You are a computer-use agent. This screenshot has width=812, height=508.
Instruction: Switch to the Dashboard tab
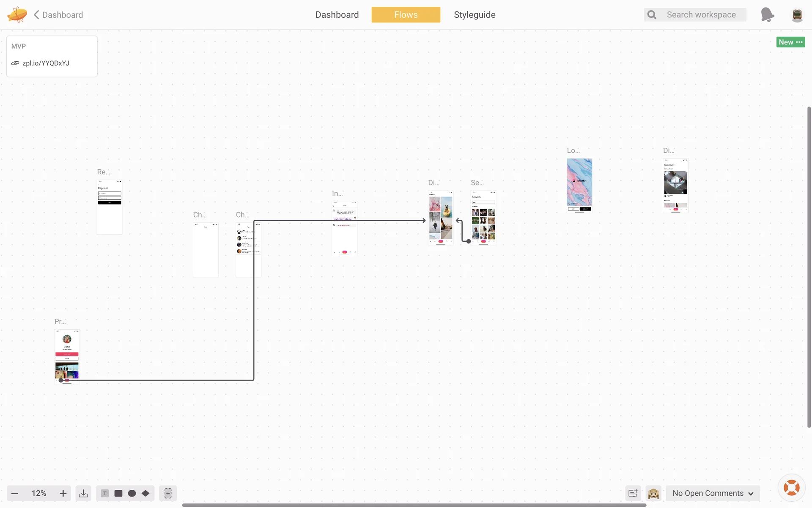(x=337, y=15)
